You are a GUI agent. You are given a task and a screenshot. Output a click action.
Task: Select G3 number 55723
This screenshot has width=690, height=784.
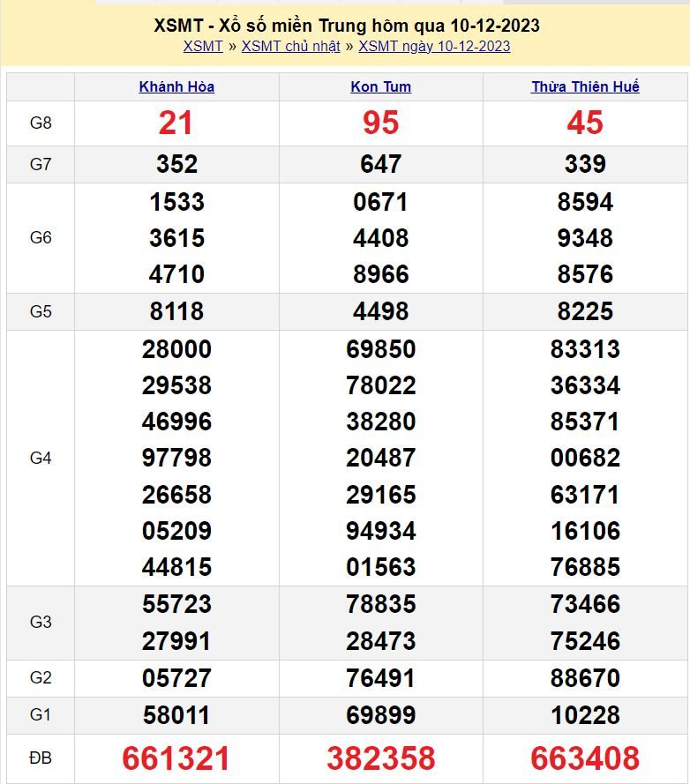pyautogui.click(x=176, y=603)
